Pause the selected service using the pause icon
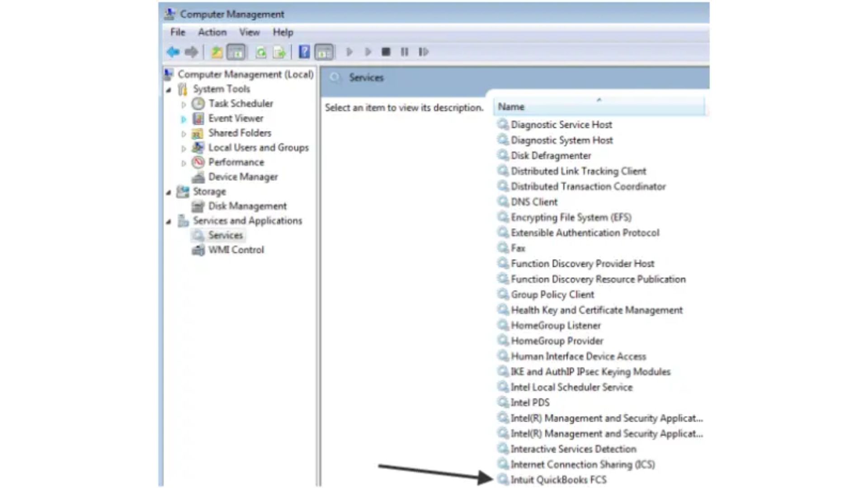 click(x=405, y=52)
